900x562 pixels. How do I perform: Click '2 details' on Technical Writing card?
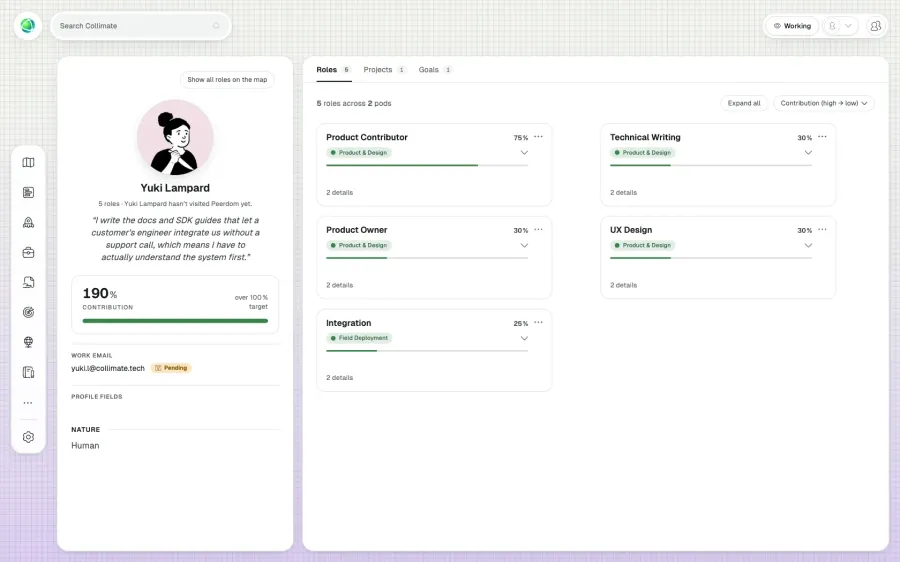click(623, 192)
